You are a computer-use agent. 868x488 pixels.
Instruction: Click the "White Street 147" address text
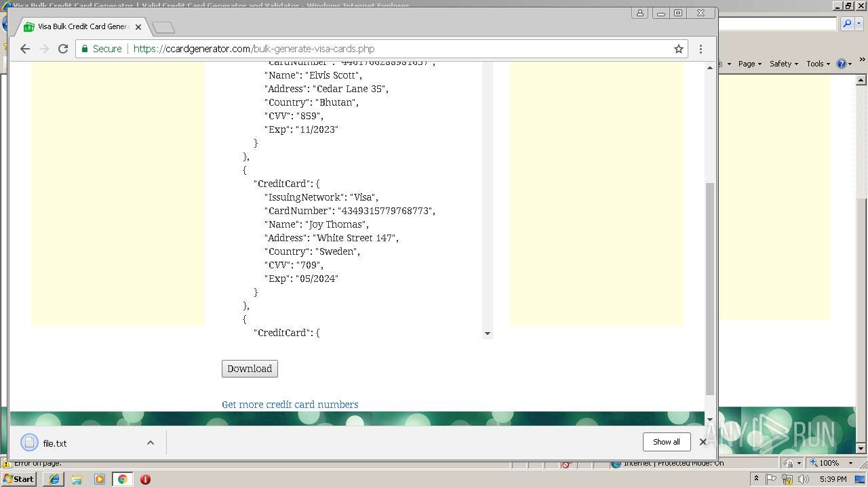(x=355, y=238)
